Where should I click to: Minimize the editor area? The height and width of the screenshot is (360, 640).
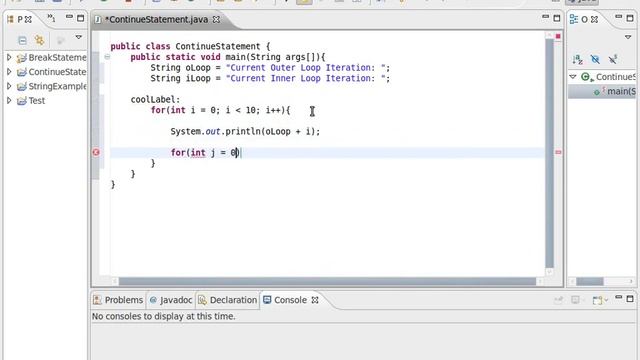[545, 17]
